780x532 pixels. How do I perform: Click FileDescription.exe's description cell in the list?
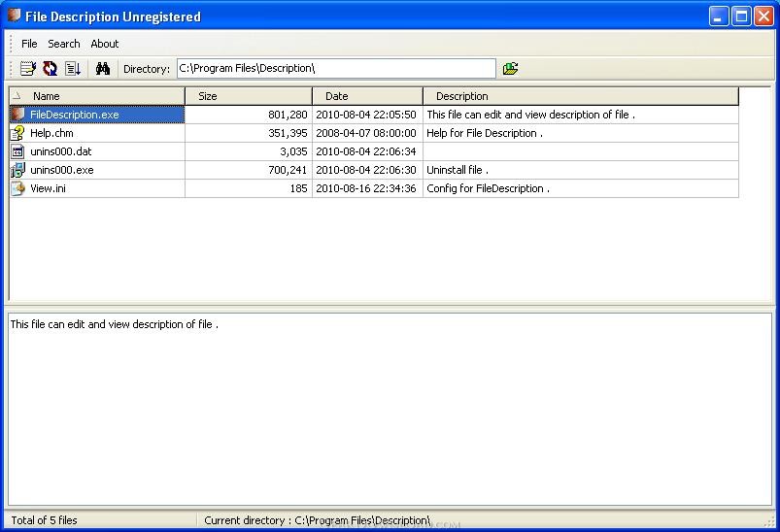point(581,115)
